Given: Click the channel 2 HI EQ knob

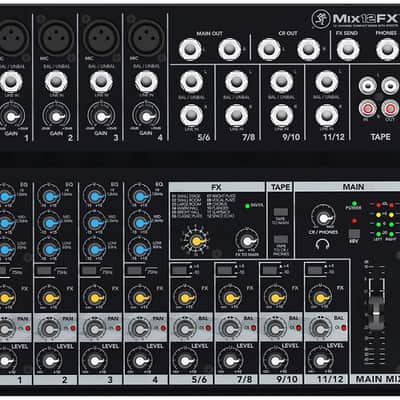Looking at the screenshot, I should pyautogui.click(x=49, y=197).
